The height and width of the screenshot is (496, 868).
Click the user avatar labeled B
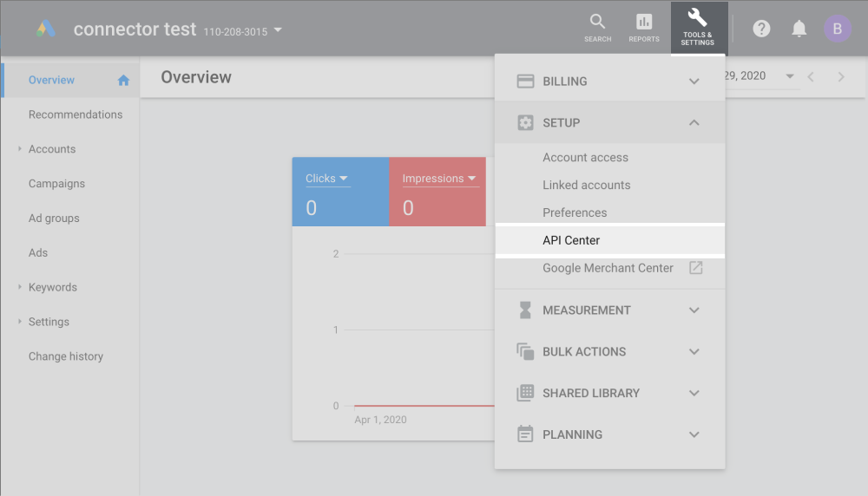[x=837, y=29]
